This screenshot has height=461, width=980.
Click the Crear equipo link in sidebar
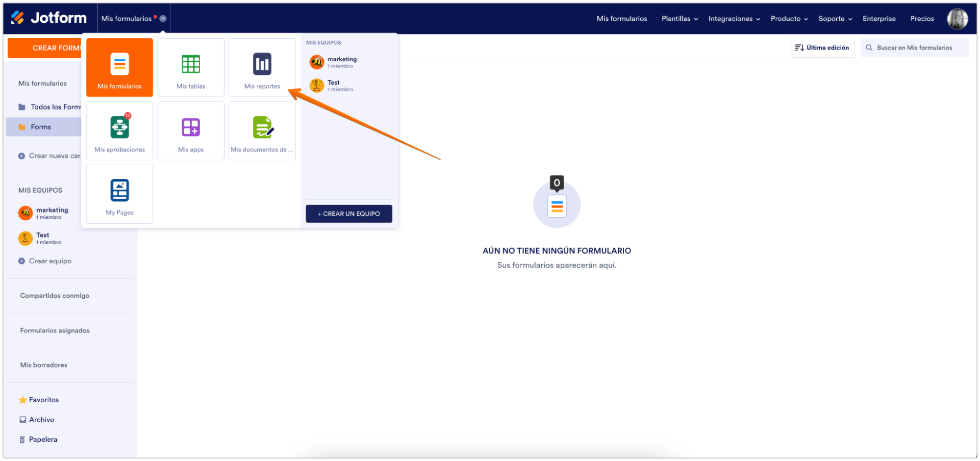50,261
